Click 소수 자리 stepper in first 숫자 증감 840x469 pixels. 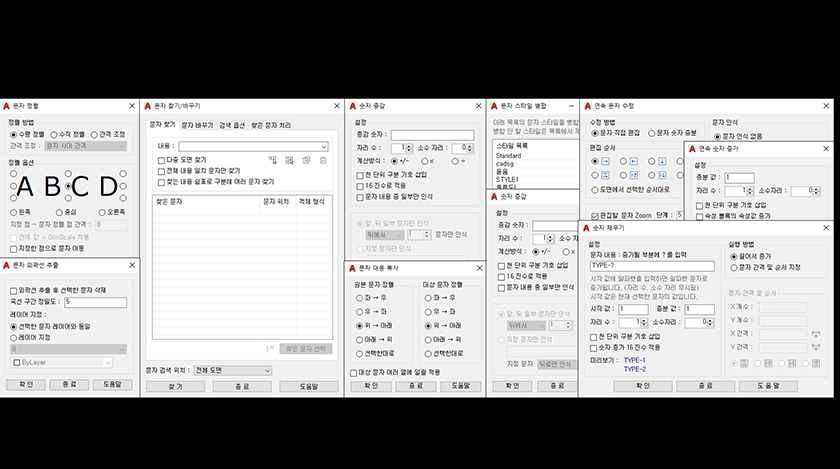click(x=470, y=148)
